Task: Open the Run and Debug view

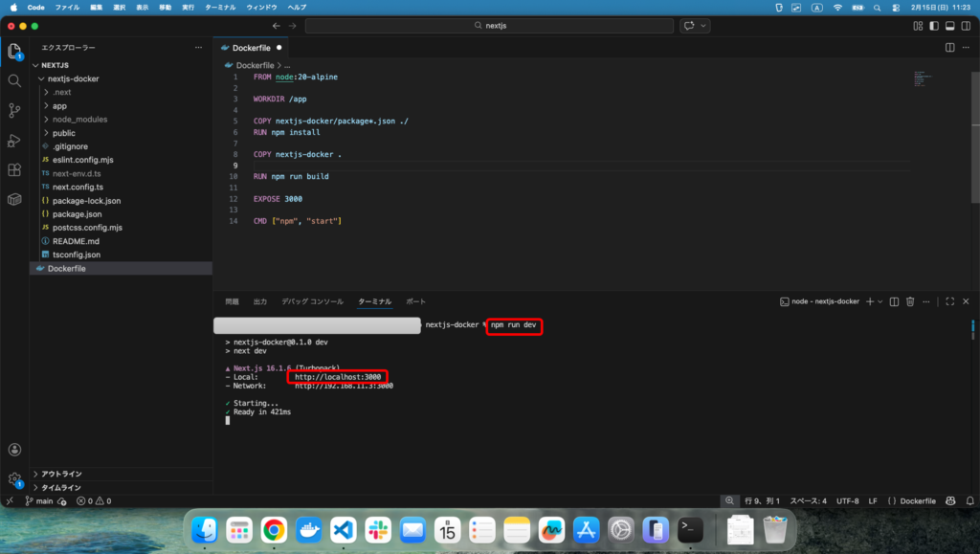Action: (x=14, y=141)
